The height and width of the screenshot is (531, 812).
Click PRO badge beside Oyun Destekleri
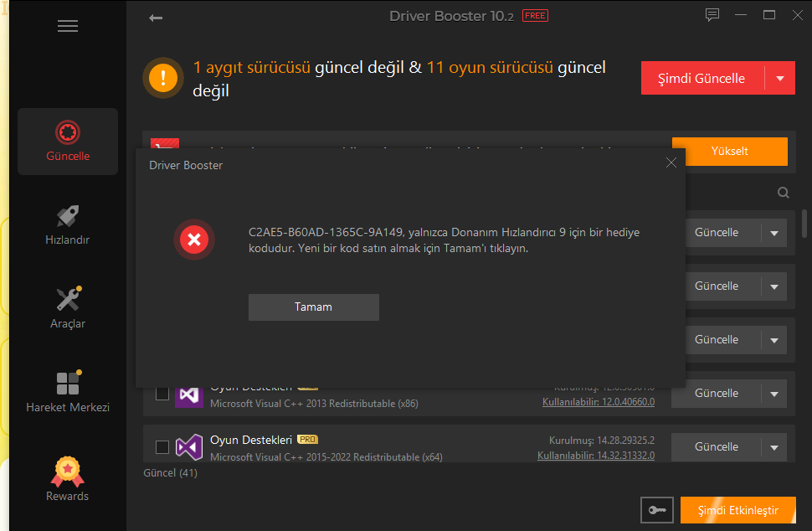click(x=307, y=440)
